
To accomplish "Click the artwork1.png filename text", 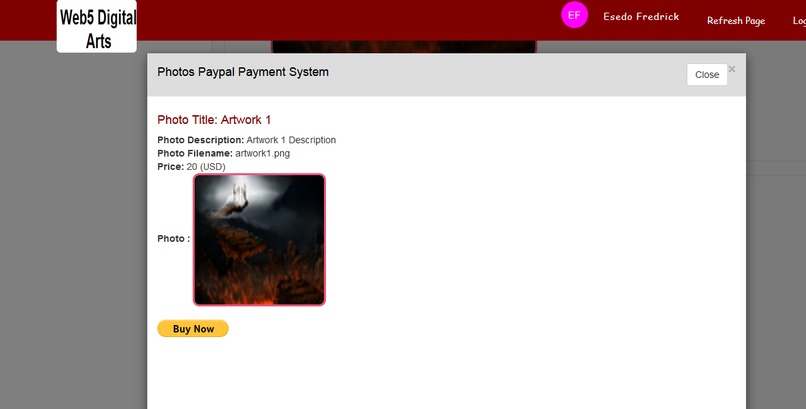I will [263, 153].
